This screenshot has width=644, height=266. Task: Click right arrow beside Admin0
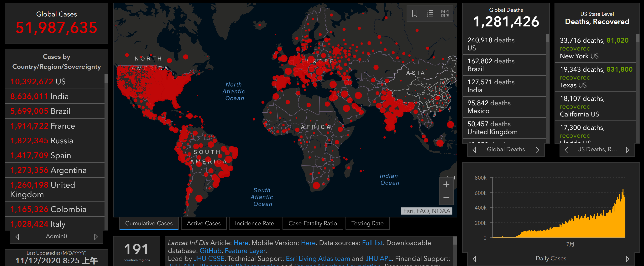pos(96,236)
